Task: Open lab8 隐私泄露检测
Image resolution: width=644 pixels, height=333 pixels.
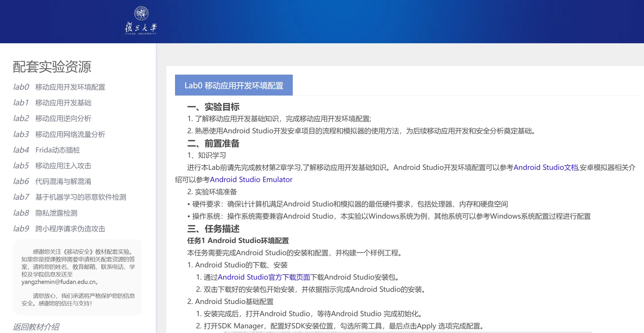Action: (x=45, y=213)
